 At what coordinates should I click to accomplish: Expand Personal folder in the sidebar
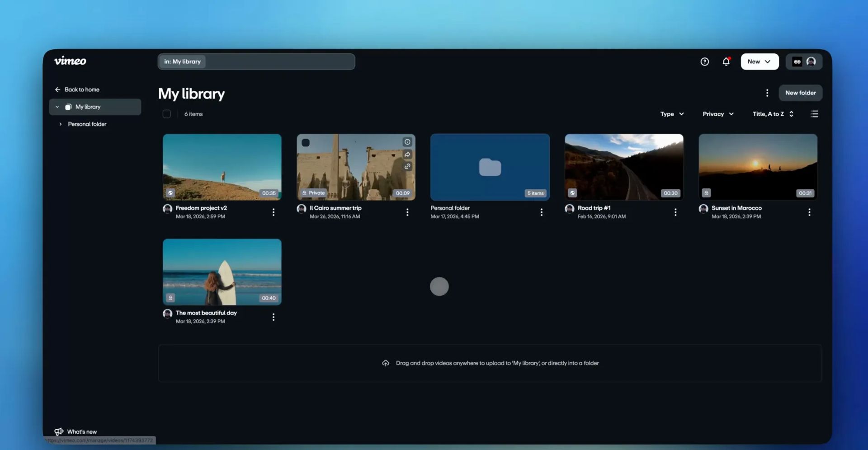[61, 124]
